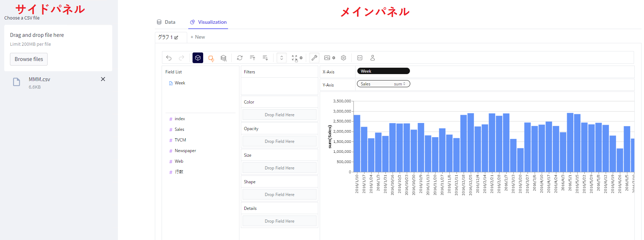Select the Newspaper field in Field List
Viewport: 644px width, 240px height.
(185, 151)
